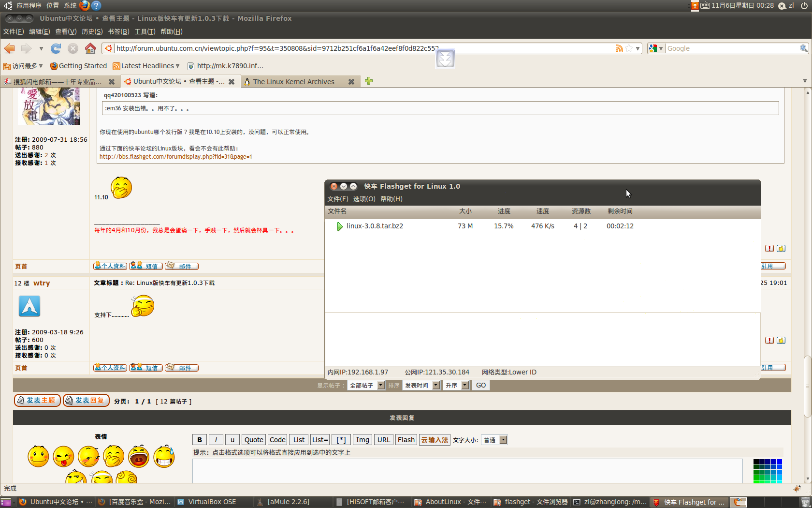Viewport: 812px width, 508px height.
Task: Click wtry's avatar image
Action: pyautogui.click(x=29, y=306)
